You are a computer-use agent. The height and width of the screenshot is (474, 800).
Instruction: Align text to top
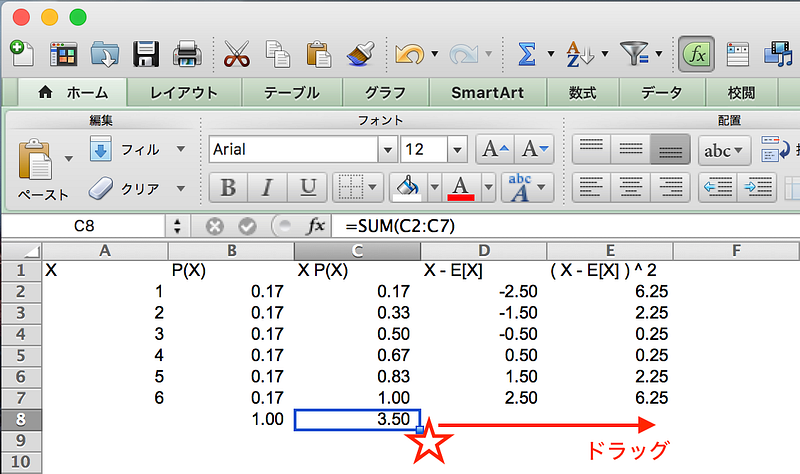pos(591,149)
